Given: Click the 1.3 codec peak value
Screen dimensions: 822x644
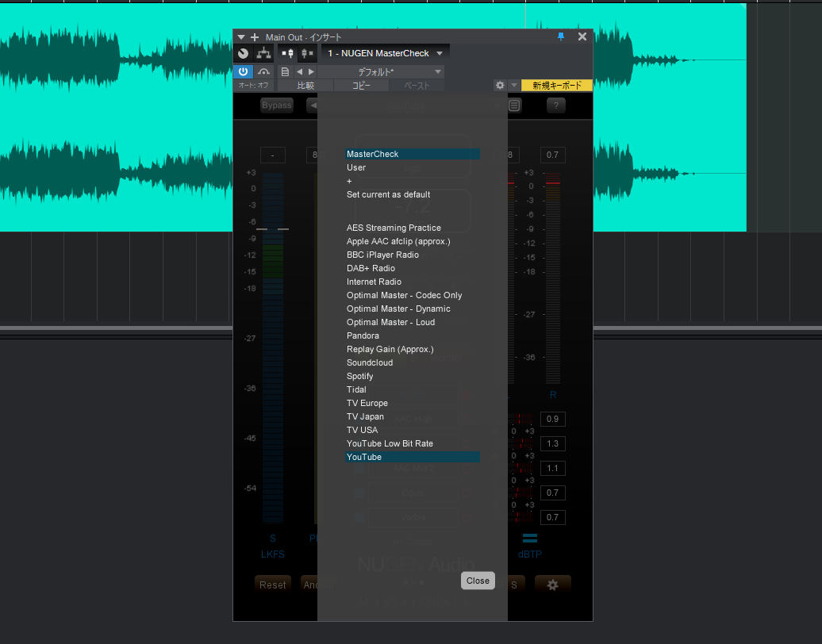Looking at the screenshot, I should (x=552, y=444).
